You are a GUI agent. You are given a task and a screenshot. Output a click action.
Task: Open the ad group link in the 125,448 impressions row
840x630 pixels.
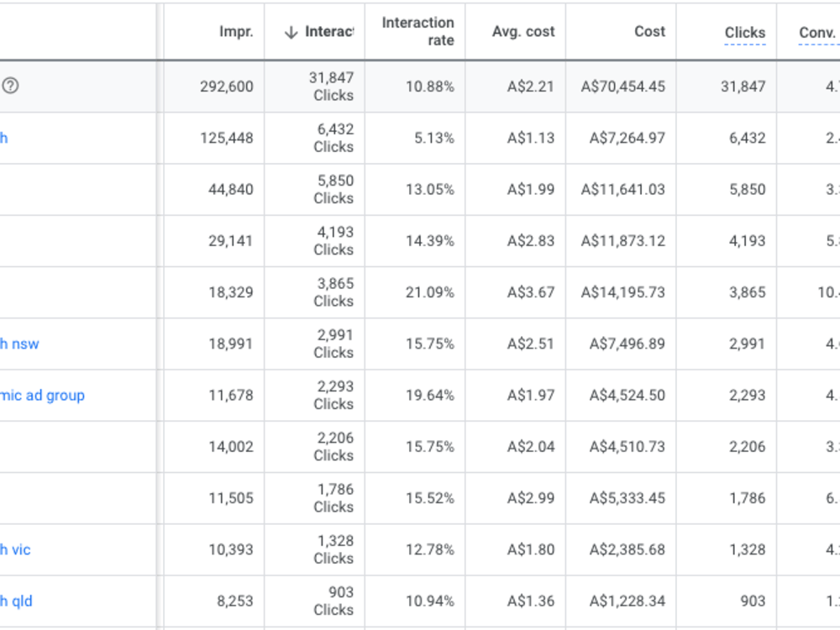click(x=3, y=139)
